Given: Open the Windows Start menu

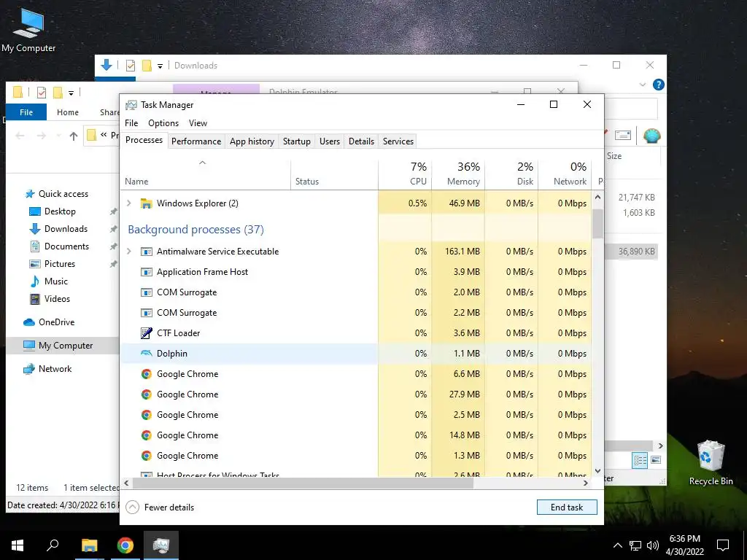Looking at the screenshot, I should pyautogui.click(x=18, y=545).
